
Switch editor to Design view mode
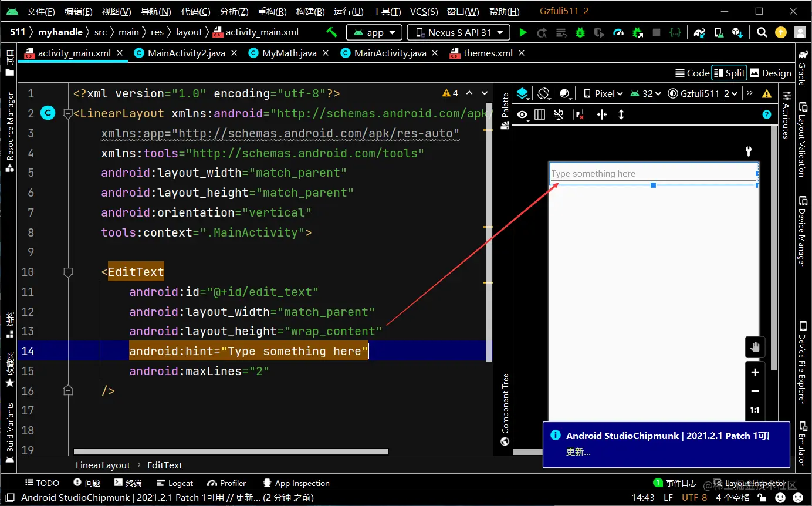click(771, 73)
